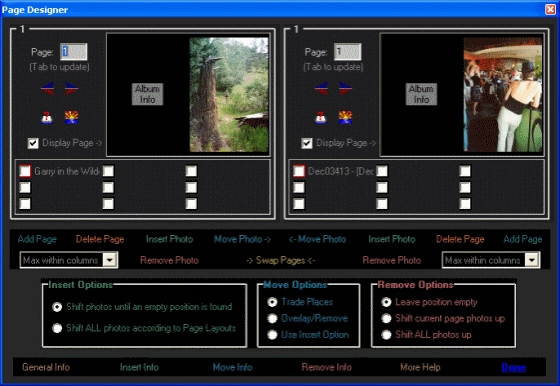Click the left Add Page link
The width and height of the screenshot is (560, 386).
37,239
